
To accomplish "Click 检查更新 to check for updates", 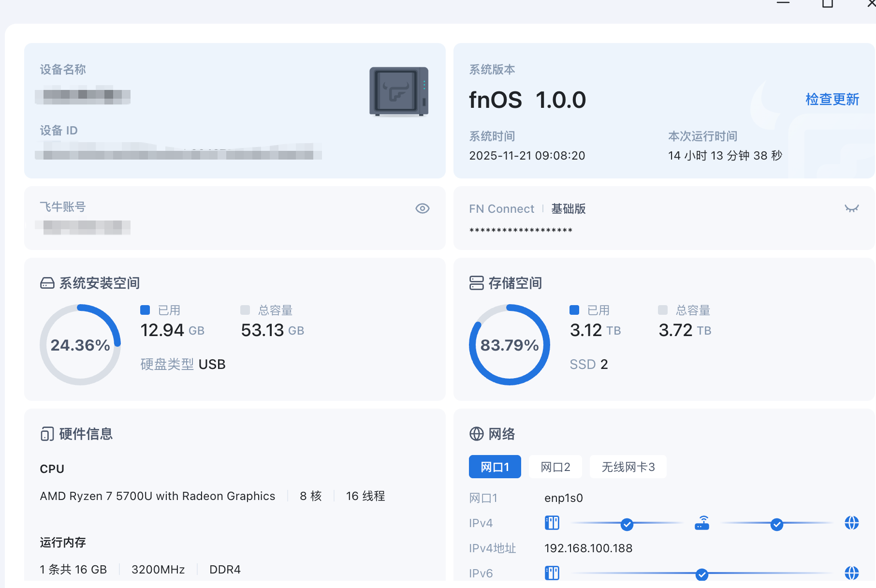I will coord(832,100).
